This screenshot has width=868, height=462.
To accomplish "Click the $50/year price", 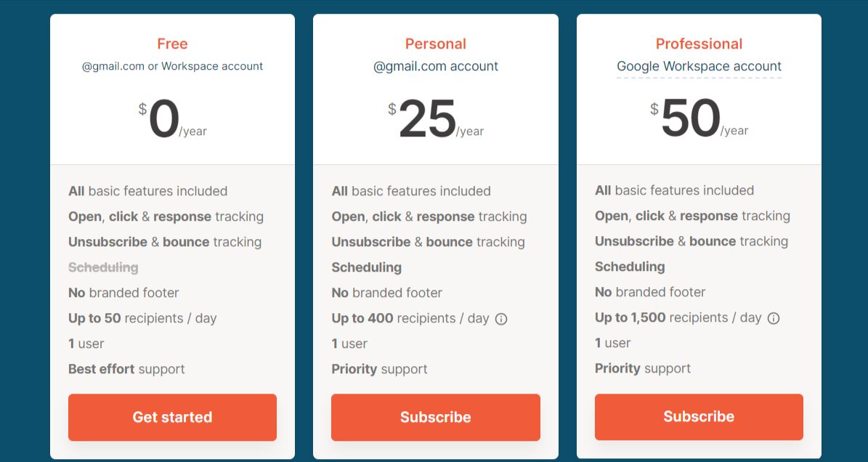I will click(x=699, y=118).
